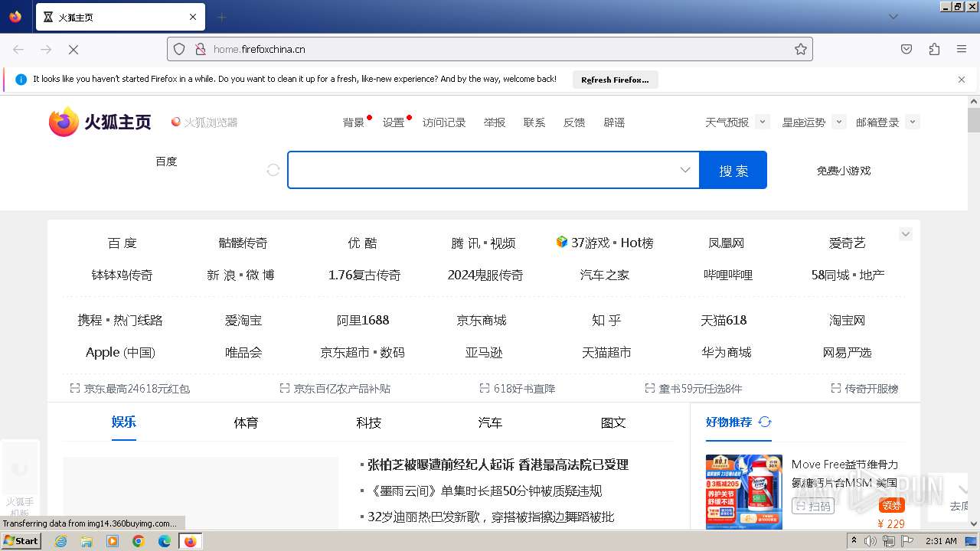Screen dimensions: 980x551
Task: Click 反馈 in top navigation
Action: click(x=574, y=122)
